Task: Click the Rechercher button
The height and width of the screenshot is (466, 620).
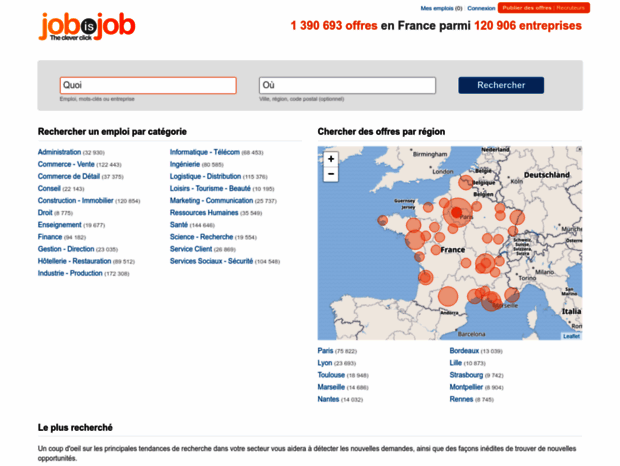Action: coord(501,85)
